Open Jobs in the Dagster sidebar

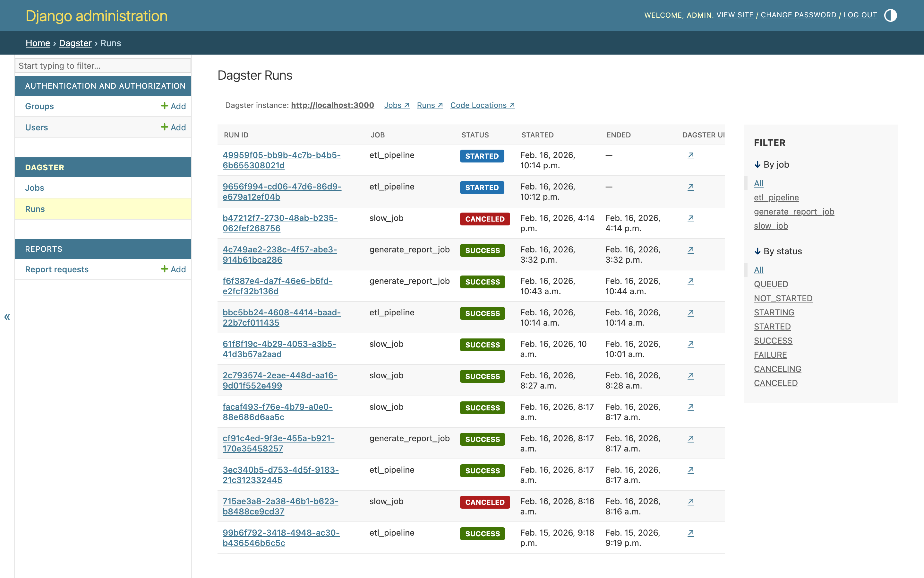coord(34,188)
